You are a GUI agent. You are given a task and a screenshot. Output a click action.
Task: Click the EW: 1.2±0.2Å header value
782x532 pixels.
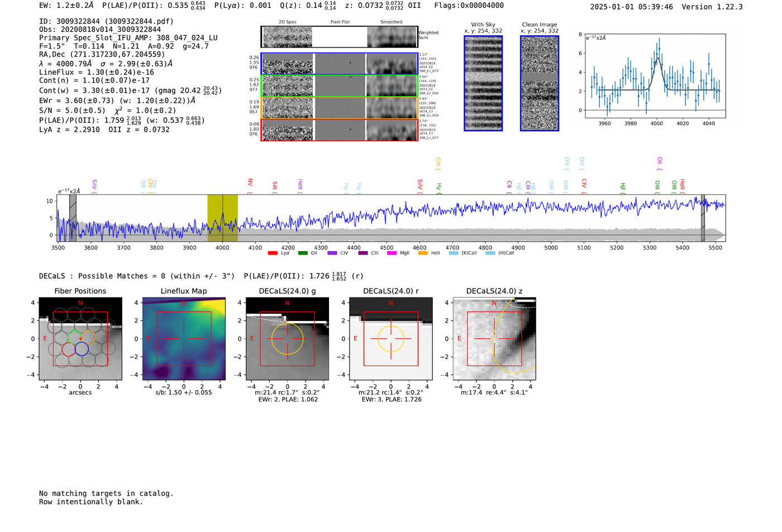[66, 6]
